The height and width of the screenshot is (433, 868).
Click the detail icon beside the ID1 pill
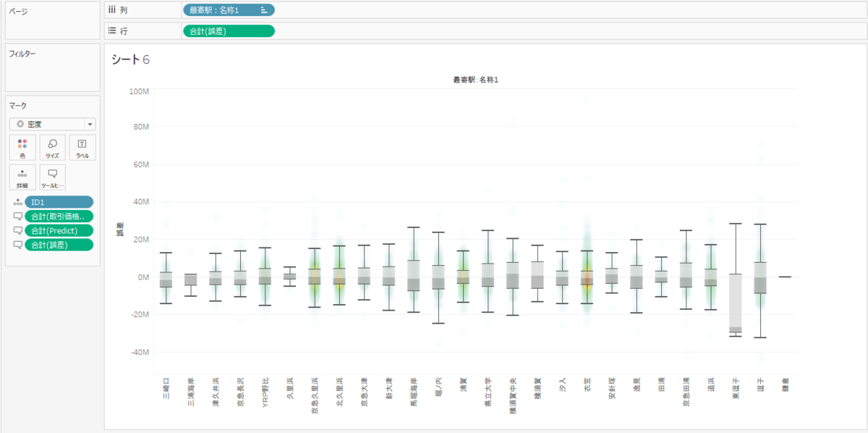[17, 202]
